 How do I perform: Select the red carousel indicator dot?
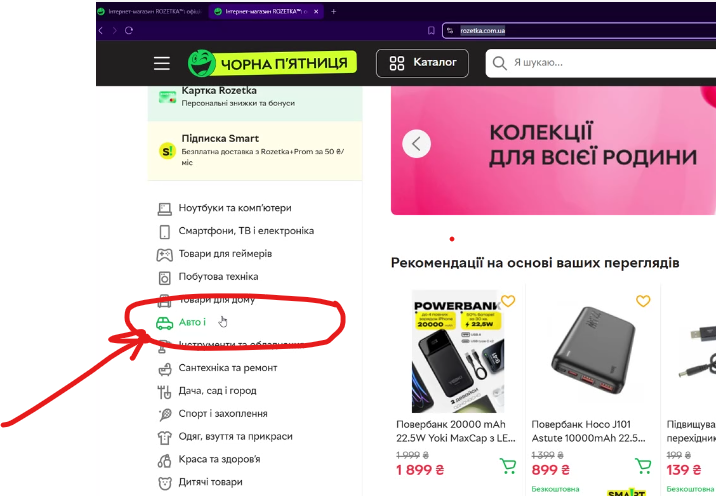(452, 239)
